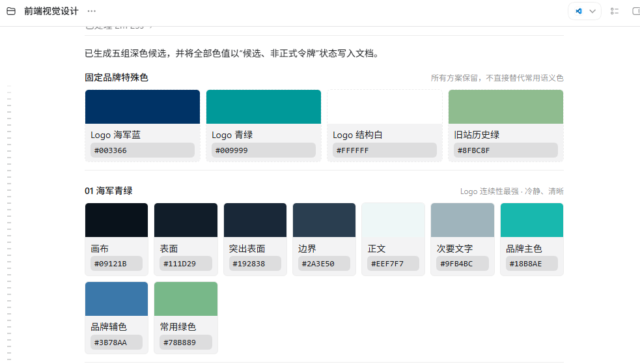Viewport: 640px width, 364px height.
Task: Click the #EEF7F7 hex code field
Action: 393,264
